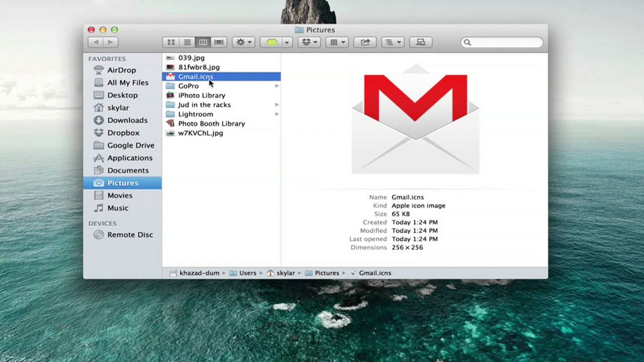This screenshot has width=644, height=362.
Task: Expand the GoPro folder column arrow
Action: pyautogui.click(x=277, y=85)
